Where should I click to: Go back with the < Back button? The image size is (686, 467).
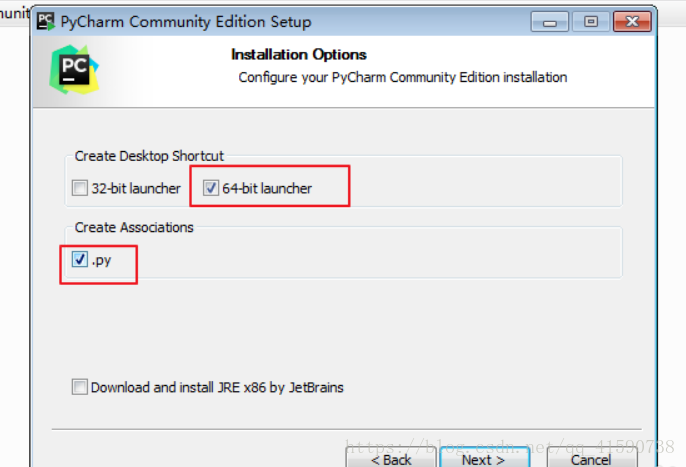click(391, 458)
